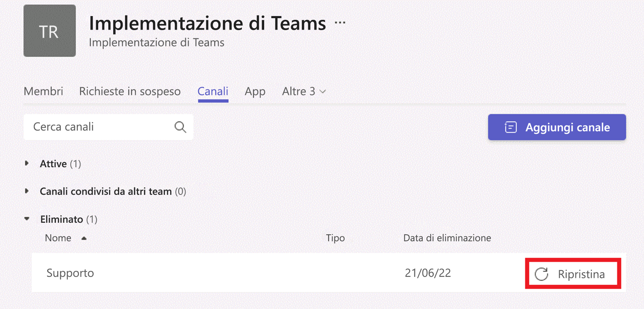The image size is (644, 309).
Task: Expand the Altre 3 tabs dropdown
Action: click(304, 91)
